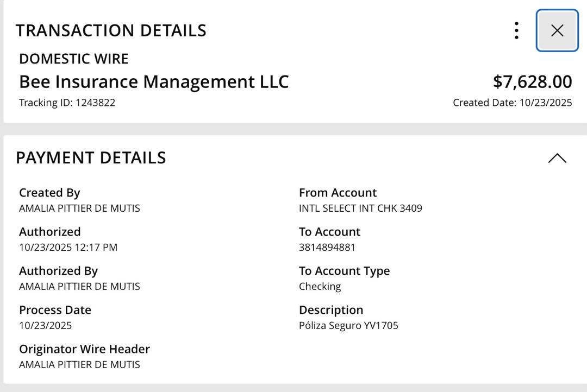Click the Description field label
This screenshot has width=587, height=392.
(330, 310)
